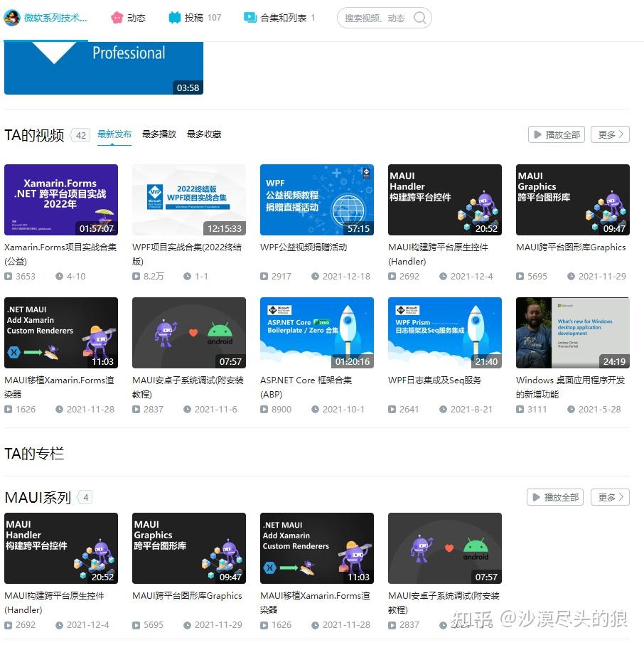Click the Xamarin.Forms项目实战2022年 video thumbnail
Image resolution: width=644 pixels, height=645 pixels.
(x=60, y=200)
